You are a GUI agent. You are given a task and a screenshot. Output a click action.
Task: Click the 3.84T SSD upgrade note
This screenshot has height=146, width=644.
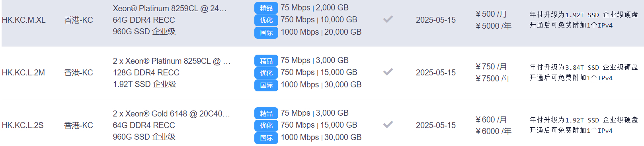point(584,67)
